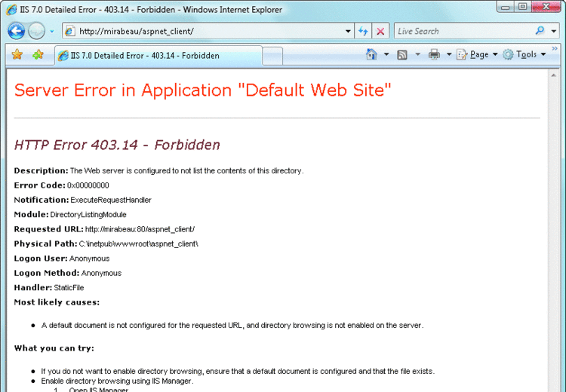The width and height of the screenshot is (566, 392).
Task: Click the 'What you can try:' label
Action: pyautogui.click(x=54, y=348)
